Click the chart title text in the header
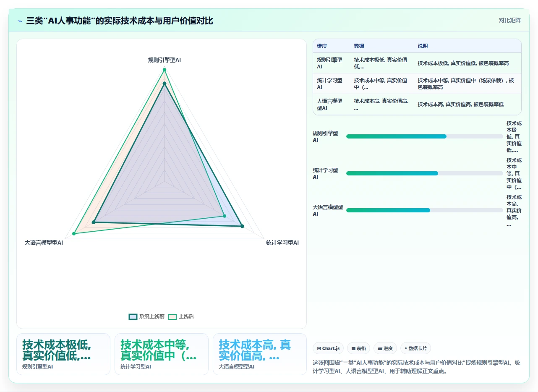 120,21
